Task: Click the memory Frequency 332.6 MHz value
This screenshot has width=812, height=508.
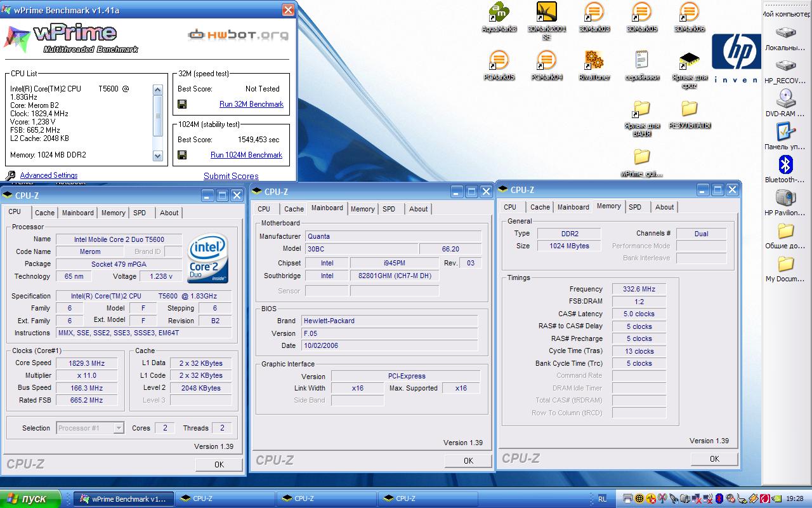Action: tap(639, 289)
